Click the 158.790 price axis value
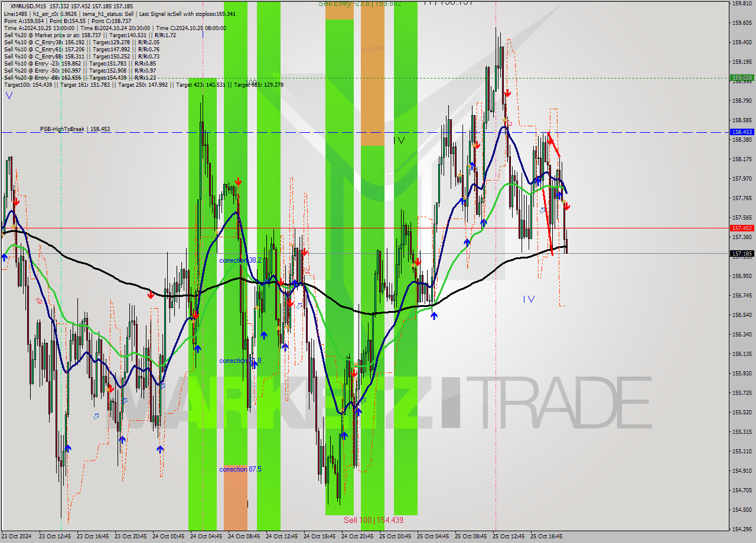 click(742, 100)
